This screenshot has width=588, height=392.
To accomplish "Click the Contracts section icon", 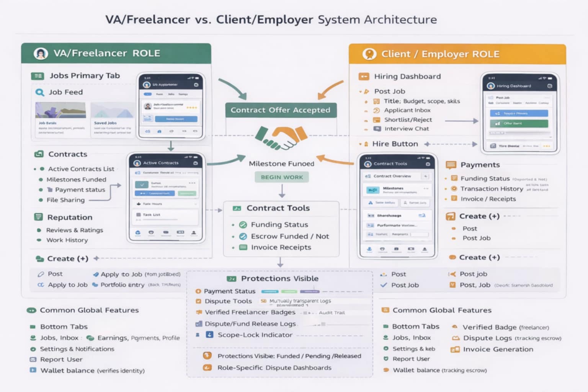I will pos(39,154).
